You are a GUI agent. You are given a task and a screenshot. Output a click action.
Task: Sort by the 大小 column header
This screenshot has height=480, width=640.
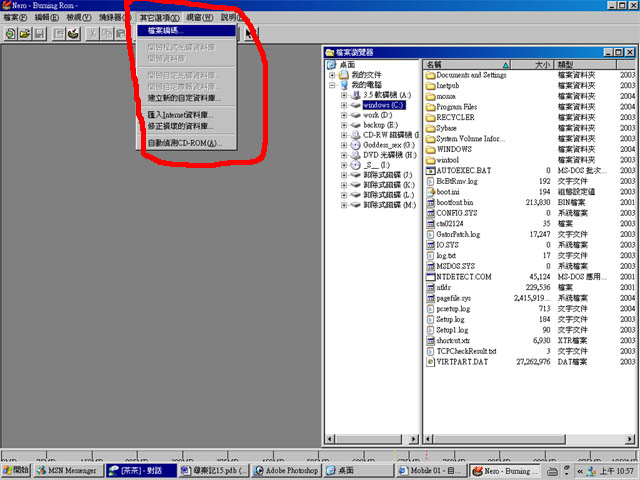tap(533, 64)
